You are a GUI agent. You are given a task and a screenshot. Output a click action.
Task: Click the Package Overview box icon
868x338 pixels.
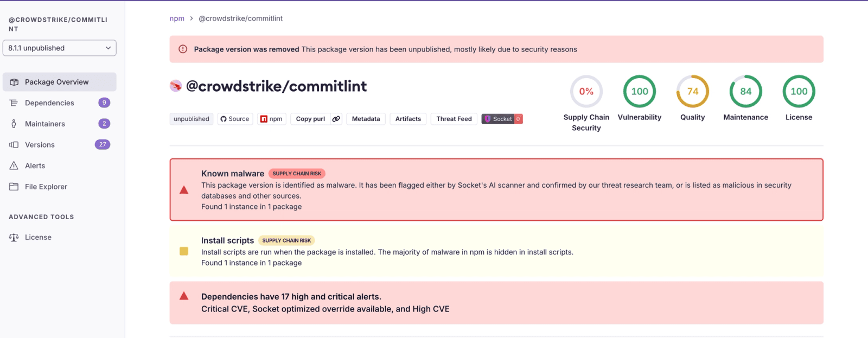pos(14,82)
